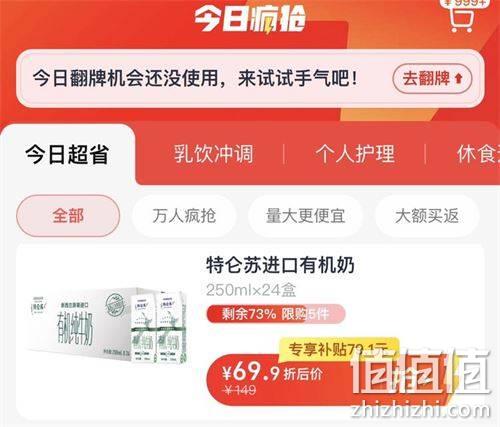Viewport: 500px width, 427px height.
Task: Click the 剩余73% stock progress bar
Action: (x=276, y=314)
